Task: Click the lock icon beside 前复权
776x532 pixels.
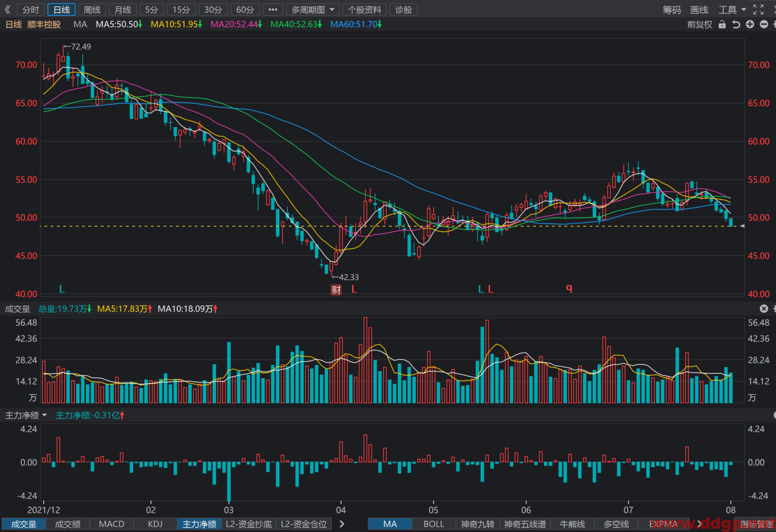Action: (x=722, y=24)
